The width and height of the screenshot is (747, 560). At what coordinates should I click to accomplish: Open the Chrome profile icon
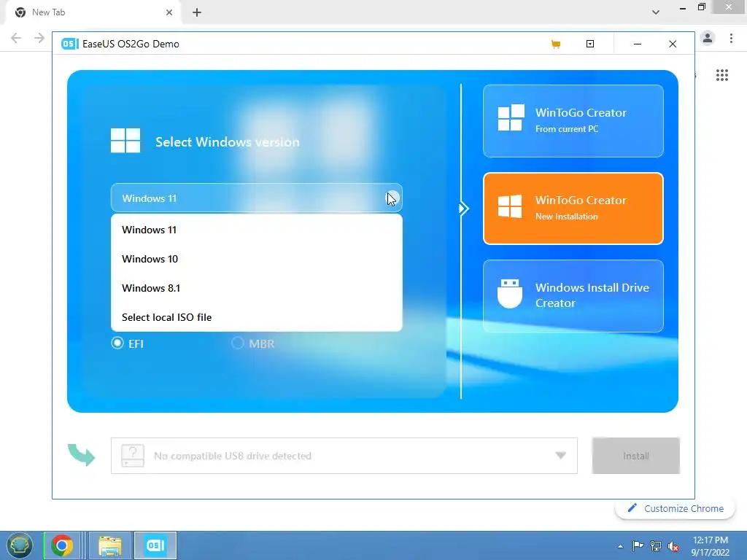pos(708,38)
